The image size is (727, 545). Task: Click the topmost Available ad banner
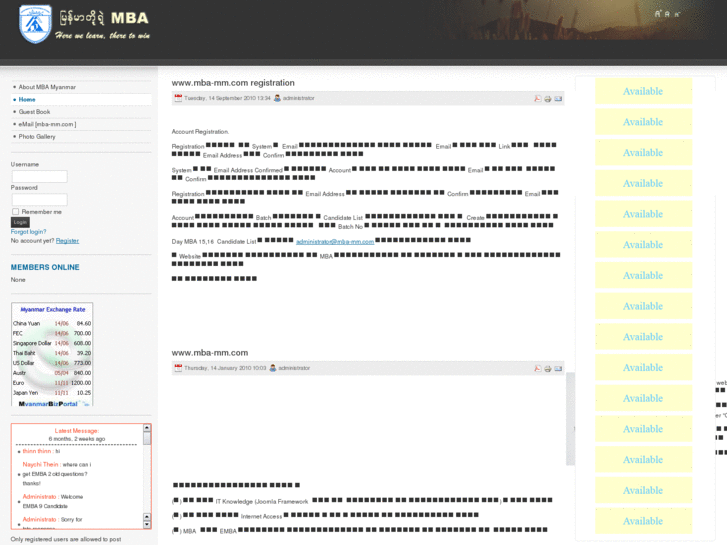click(x=643, y=91)
